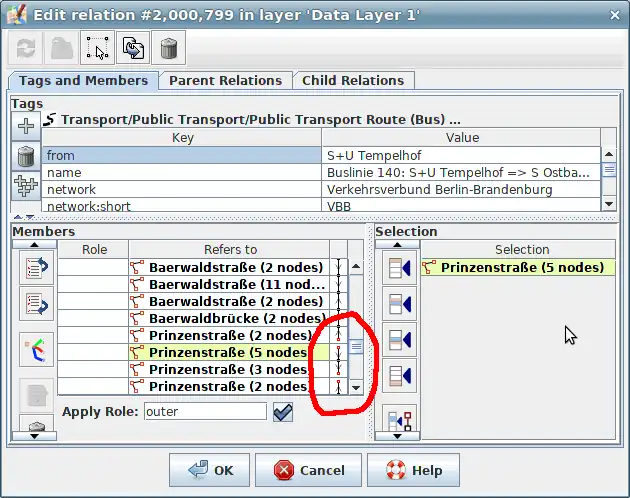
Task: Click the duplicate relation toolbar icon
Action: click(133, 47)
